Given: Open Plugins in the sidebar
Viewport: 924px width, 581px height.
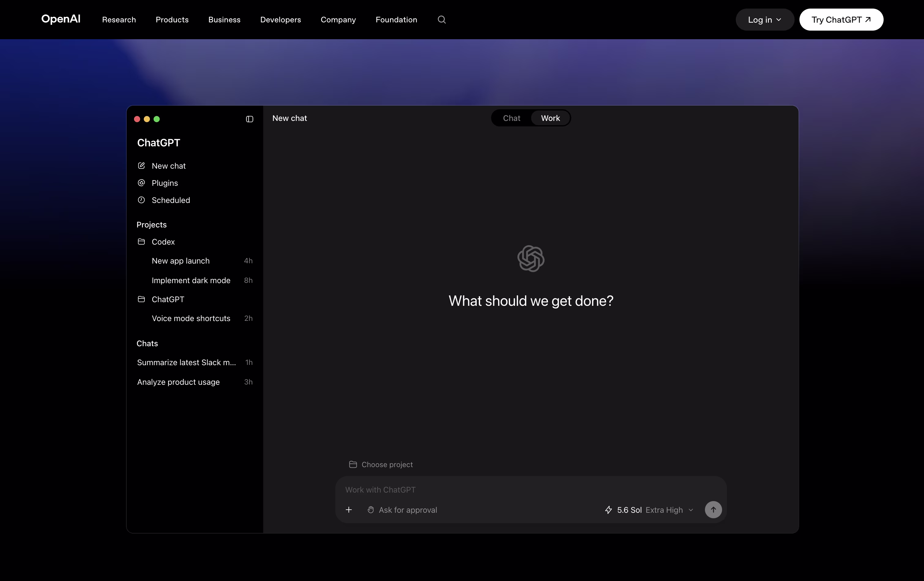Looking at the screenshot, I should [165, 183].
